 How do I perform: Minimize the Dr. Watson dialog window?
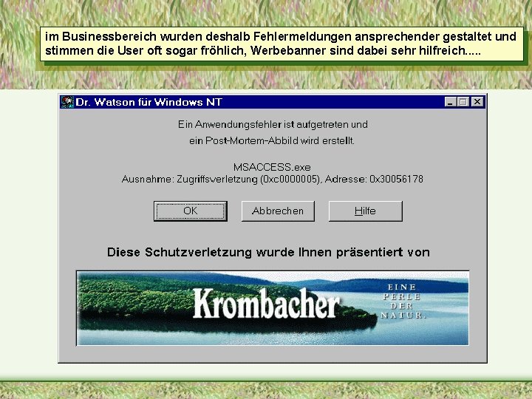pos(450,102)
